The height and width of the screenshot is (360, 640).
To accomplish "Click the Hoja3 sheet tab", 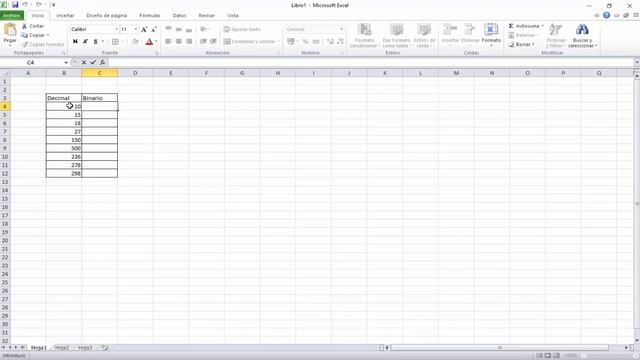I will pyautogui.click(x=85, y=348).
